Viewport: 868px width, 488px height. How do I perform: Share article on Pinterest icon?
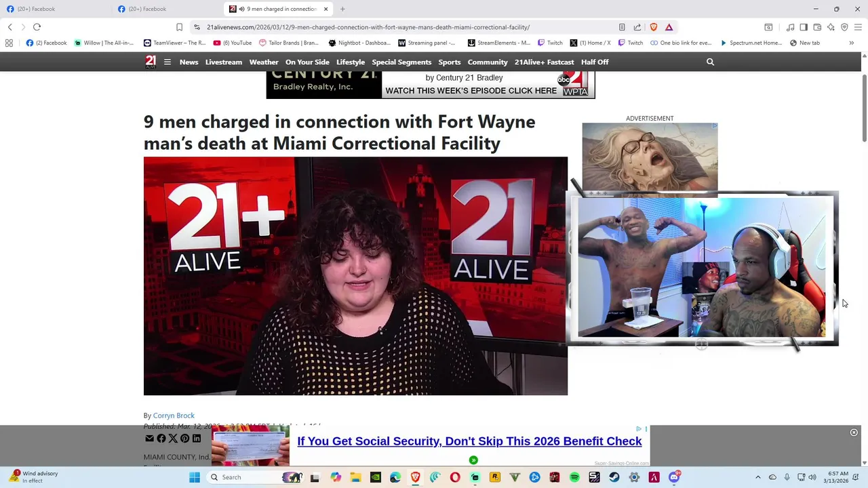[x=184, y=439]
